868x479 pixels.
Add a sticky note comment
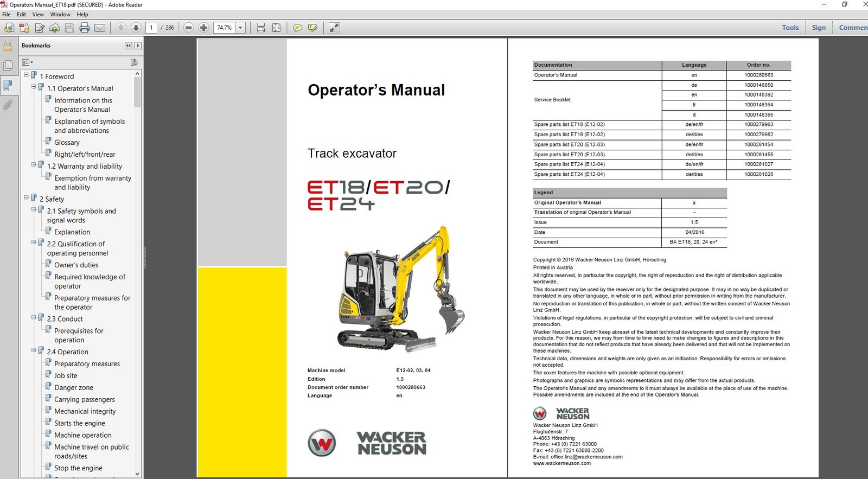pyautogui.click(x=297, y=28)
